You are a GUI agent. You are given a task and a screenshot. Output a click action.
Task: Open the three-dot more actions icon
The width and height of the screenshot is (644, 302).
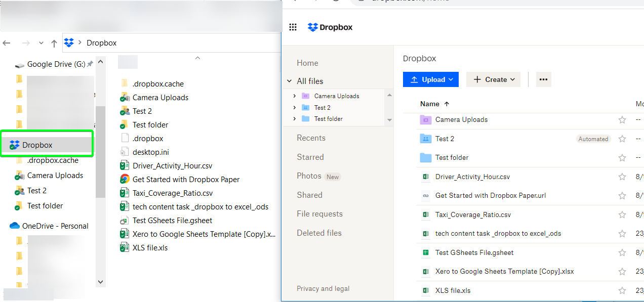(x=543, y=79)
